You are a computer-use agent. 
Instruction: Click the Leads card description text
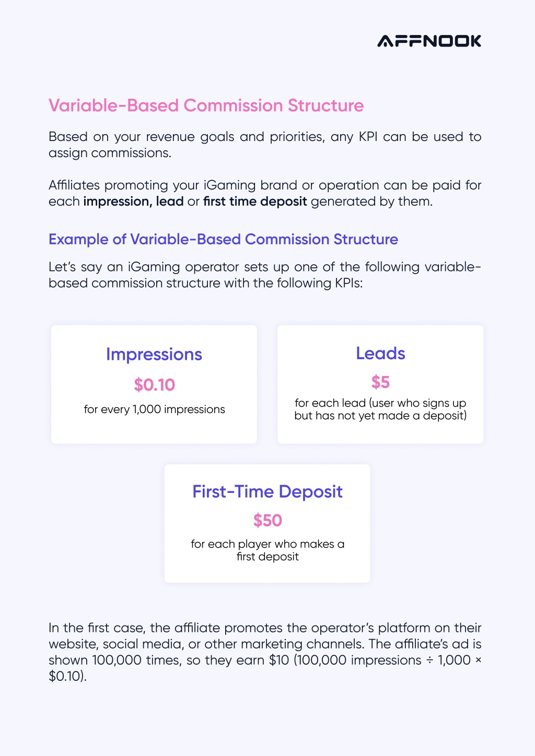(x=380, y=409)
